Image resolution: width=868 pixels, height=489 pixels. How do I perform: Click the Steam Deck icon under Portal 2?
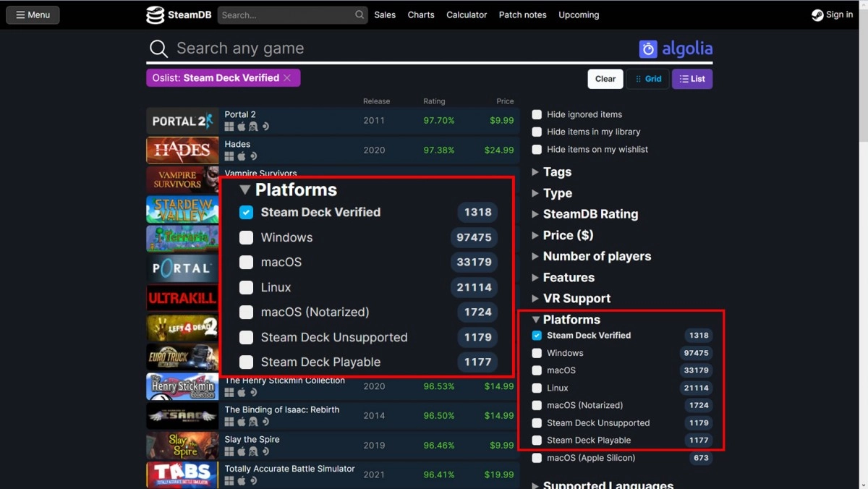tap(265, 127)
